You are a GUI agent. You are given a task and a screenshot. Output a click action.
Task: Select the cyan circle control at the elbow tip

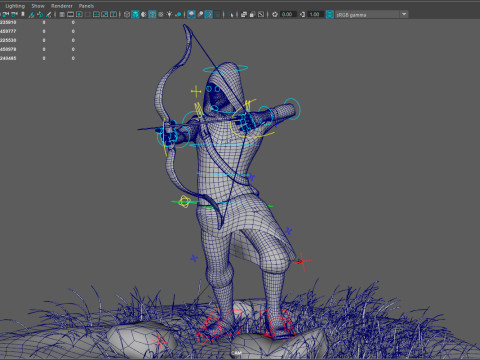(x=292, y=108)
